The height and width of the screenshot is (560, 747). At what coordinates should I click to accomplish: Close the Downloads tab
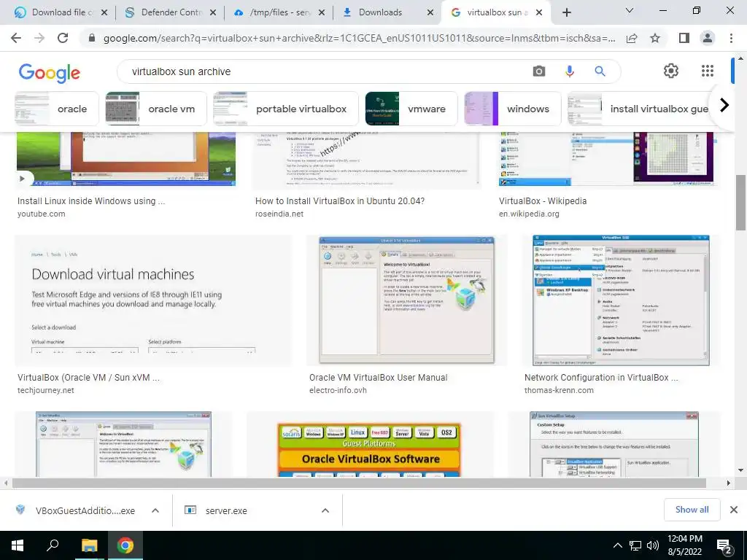pos(430,12)
